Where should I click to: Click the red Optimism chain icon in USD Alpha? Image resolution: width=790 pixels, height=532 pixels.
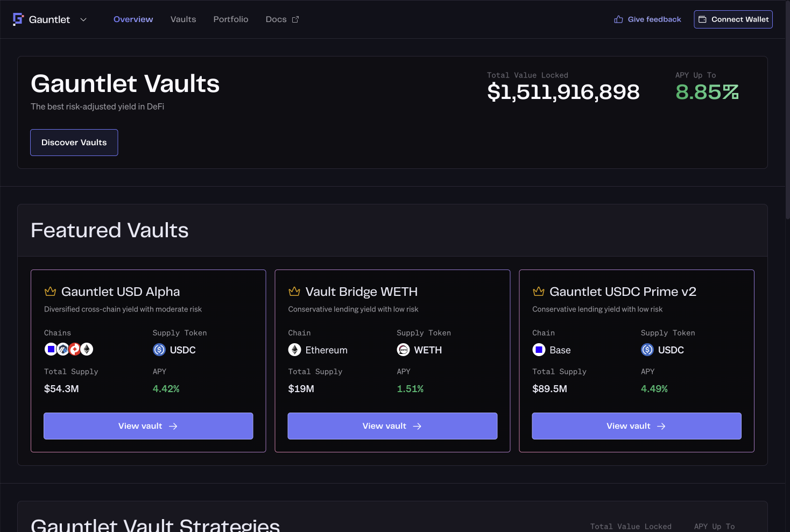[x=75, y=350]
